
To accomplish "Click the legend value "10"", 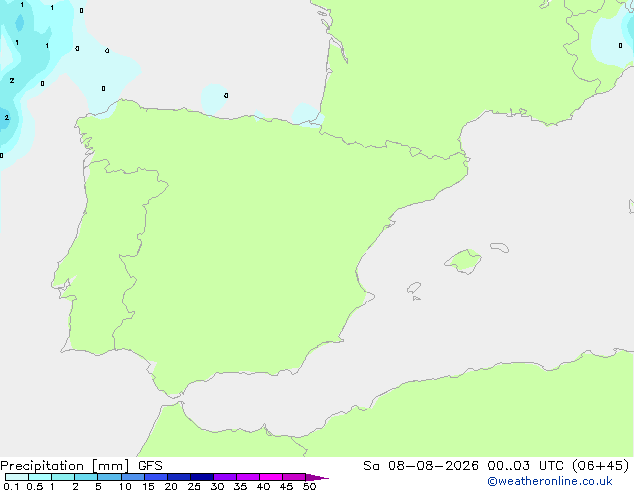I will [x=125, y=486].
